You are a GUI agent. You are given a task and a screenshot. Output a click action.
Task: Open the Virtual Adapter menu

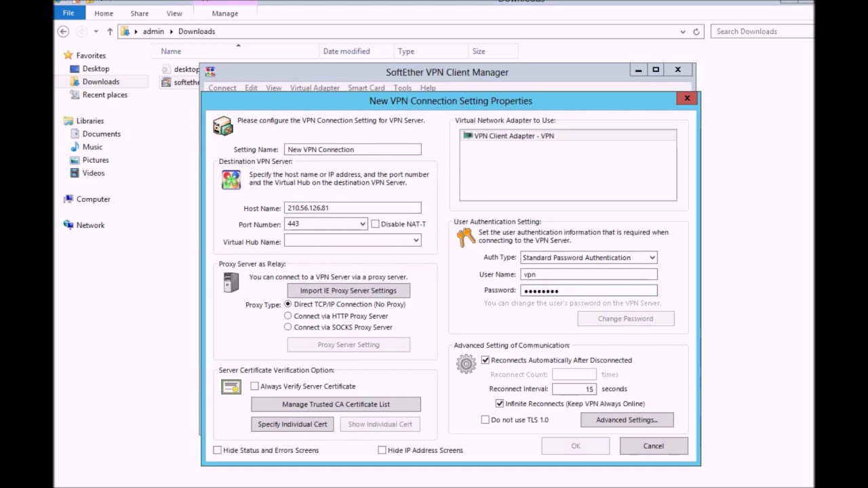coord(315,88)
